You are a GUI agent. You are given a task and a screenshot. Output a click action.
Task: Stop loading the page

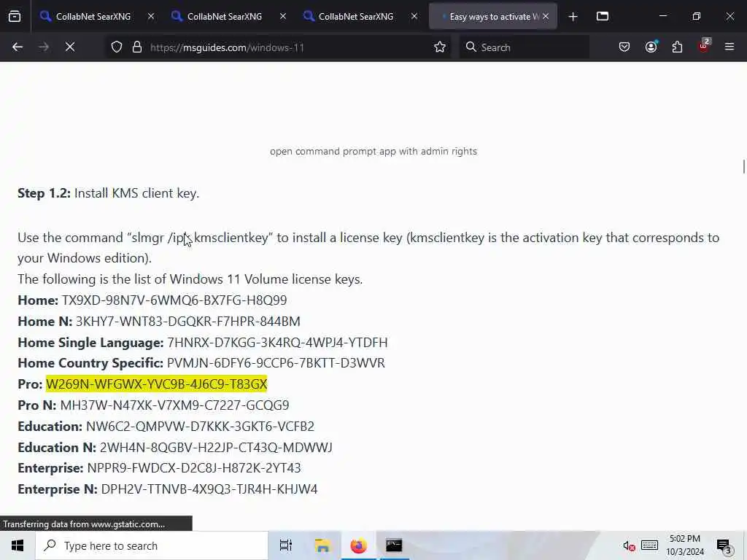pos(70,47)
